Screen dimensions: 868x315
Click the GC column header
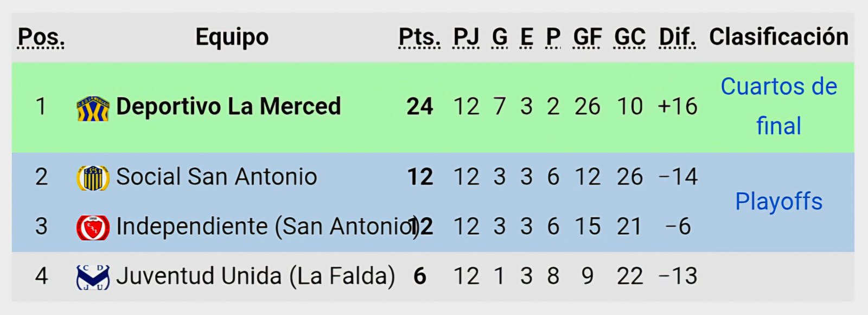point(630,37)
